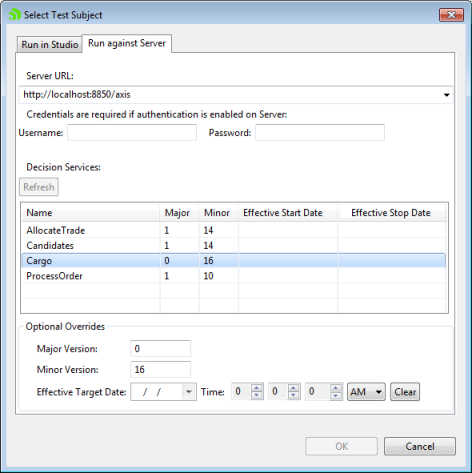Switch to Run in Studio tab
The width and height of the screenshot is (472, 473).
pyautogui.click(x=50, y=44)
